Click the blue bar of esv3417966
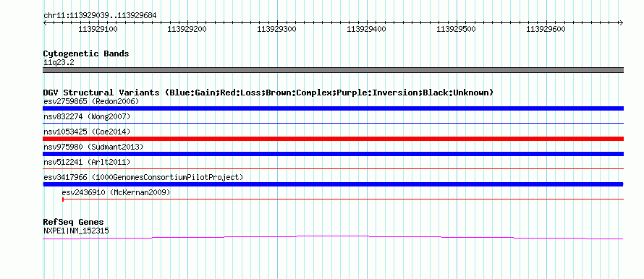 coord(333,184)
